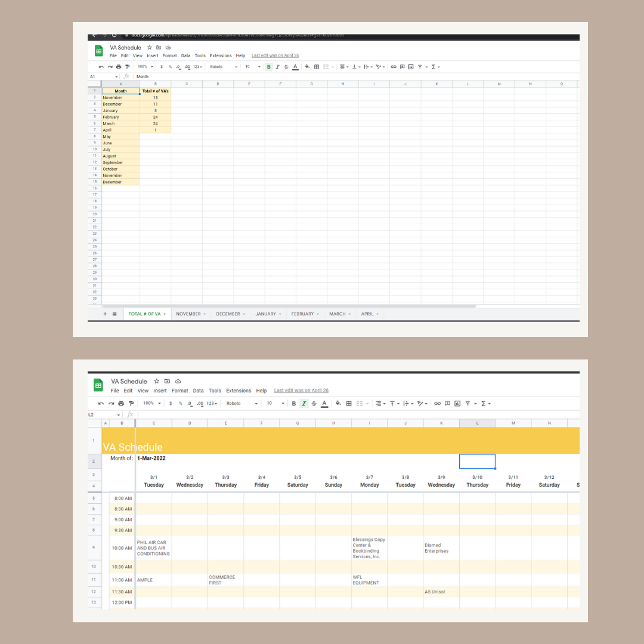This screenshot has width=644, height=644.
Task: Open borders tool in the top spreadsheet
Action: (x=317, y=67)
